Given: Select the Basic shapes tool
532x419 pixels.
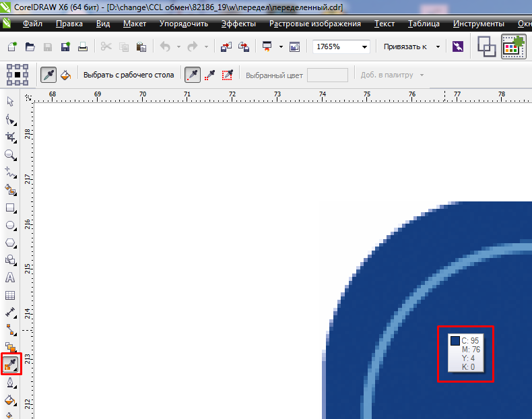Looking at the screenshot, I should pos(11,260).
